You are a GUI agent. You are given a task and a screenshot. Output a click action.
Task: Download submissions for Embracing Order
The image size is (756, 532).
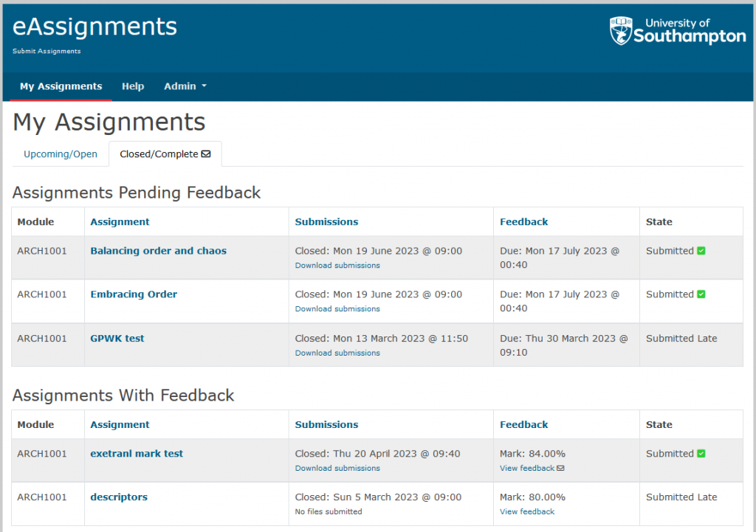pyautogui.click(x=337, y=309)
